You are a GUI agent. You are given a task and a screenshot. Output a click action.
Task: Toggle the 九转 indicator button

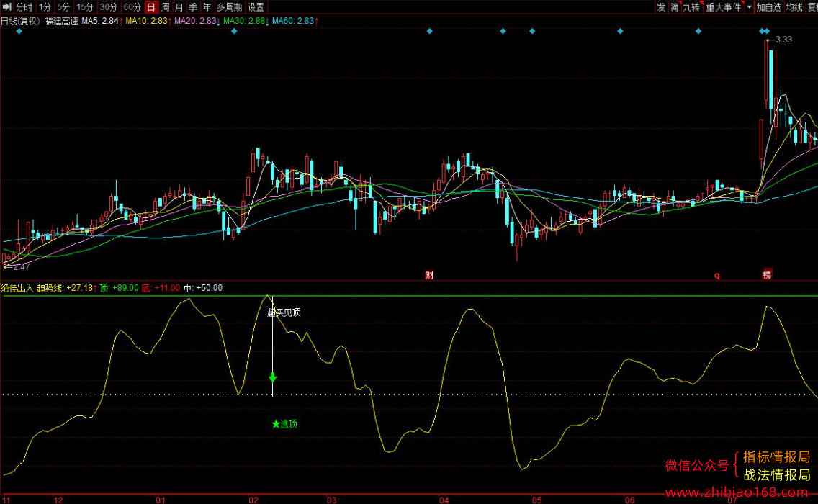(692, 6)
